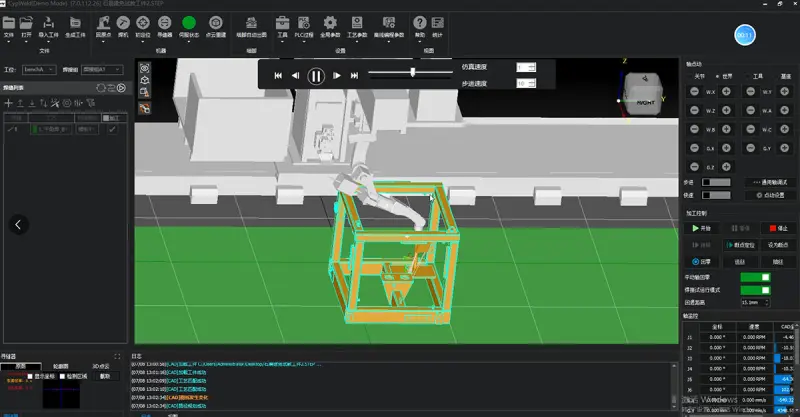800x417 pixels.
Task: Click the 回原点 robot home icon
Action: point(103,21)
